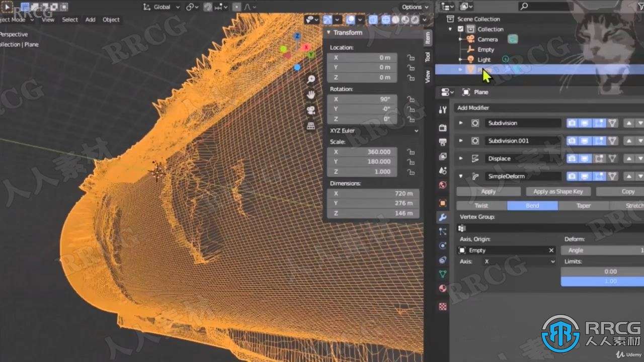Select the Twist deform mode
The height and width of the screenshot is (362, 644).
(x=481, y=206)
